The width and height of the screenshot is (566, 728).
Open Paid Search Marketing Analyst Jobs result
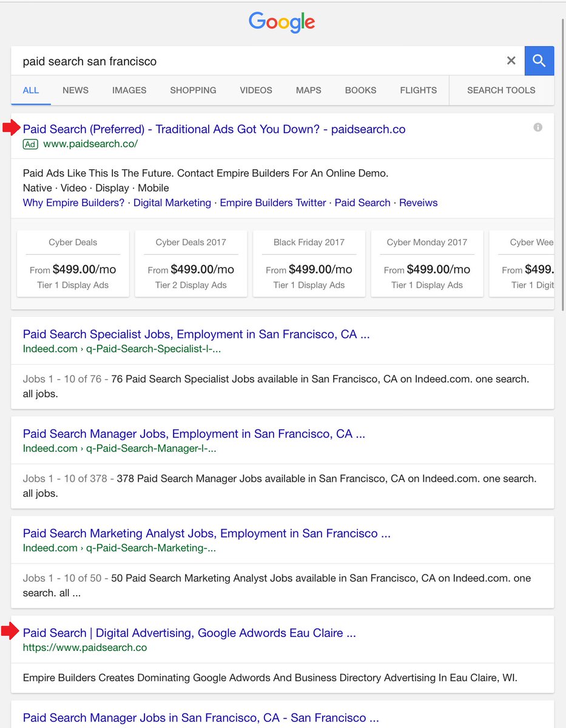pyautogui.click(x=207, y=533)
